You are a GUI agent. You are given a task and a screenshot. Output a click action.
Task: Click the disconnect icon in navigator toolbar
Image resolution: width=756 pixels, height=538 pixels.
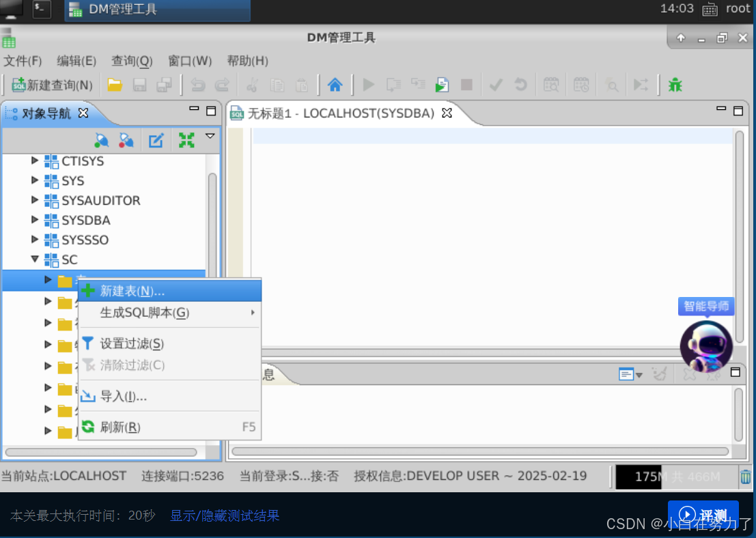coord(126,140)
